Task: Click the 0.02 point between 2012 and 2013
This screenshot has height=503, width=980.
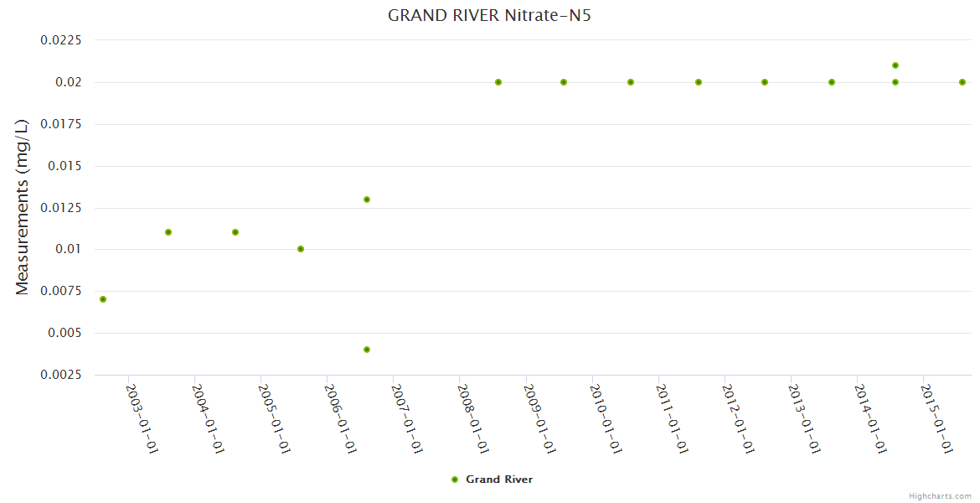Action: [765, 82]
